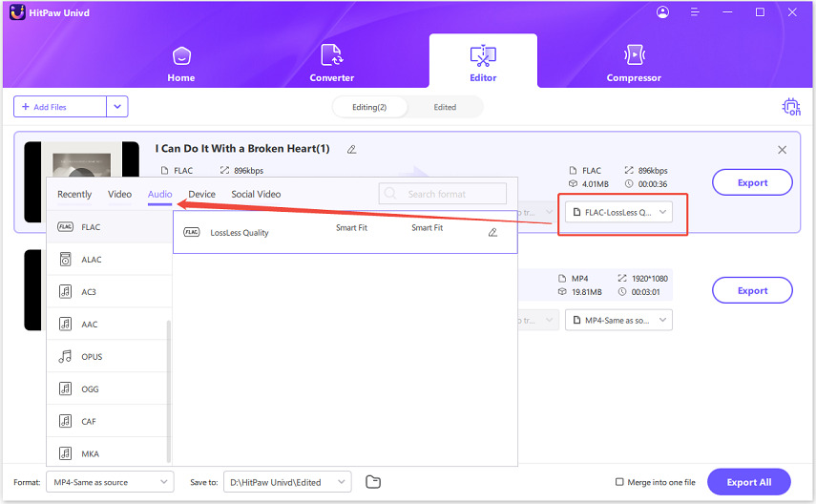The height and width of the screenshot is (504, 816).
Task: Open the hamburger menu in title bar
Action: (694, 12)
